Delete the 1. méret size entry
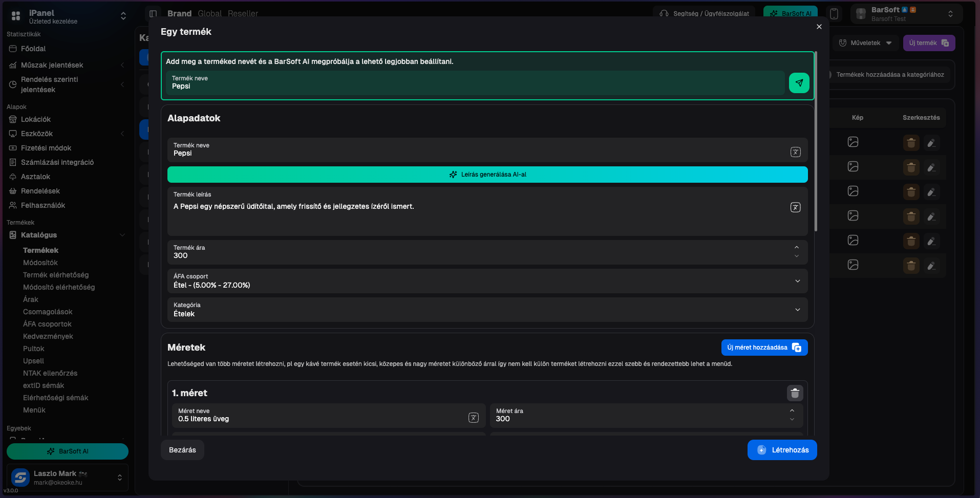The image size is (980, 498). point(795,393)
